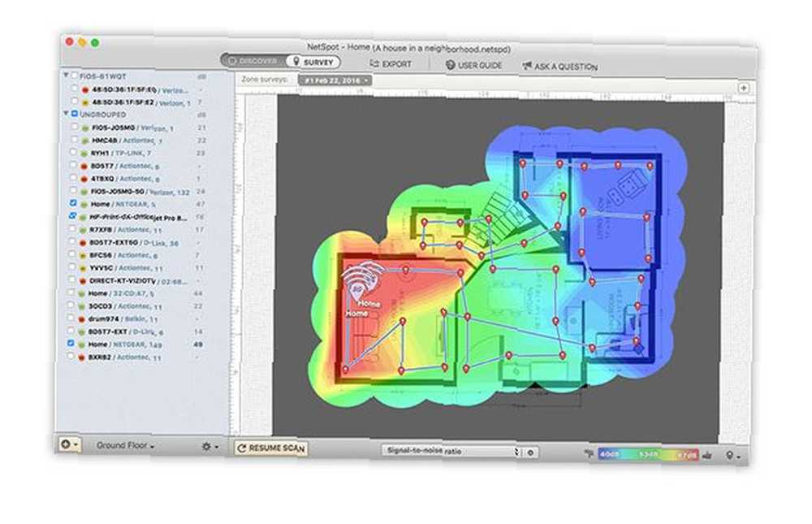Check the RYH1 TP-LINK network checkbox
Viewport: 812px width, 524px height.
74,153
